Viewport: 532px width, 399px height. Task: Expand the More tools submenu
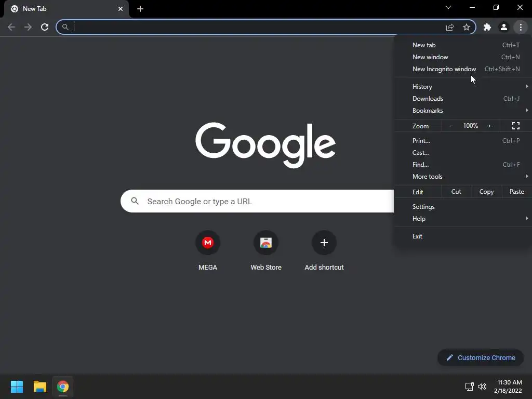click(463, 177)
